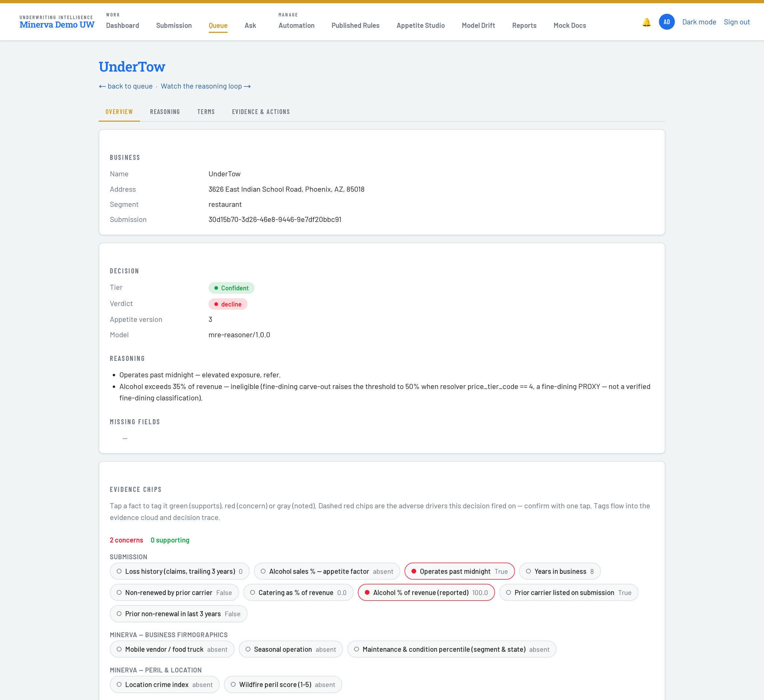Watch the reasoning loop link
Viewport: 764px width, 700px height.
click(206, 86)
